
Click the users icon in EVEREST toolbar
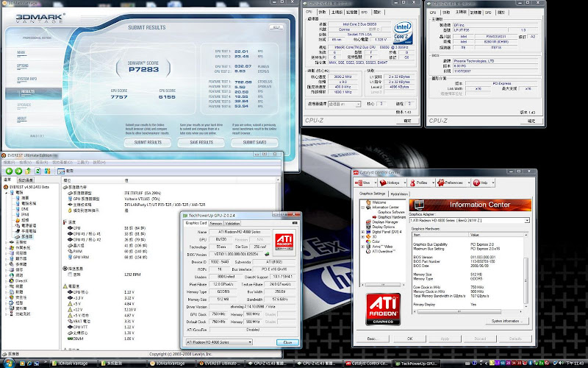coord(48,171)
